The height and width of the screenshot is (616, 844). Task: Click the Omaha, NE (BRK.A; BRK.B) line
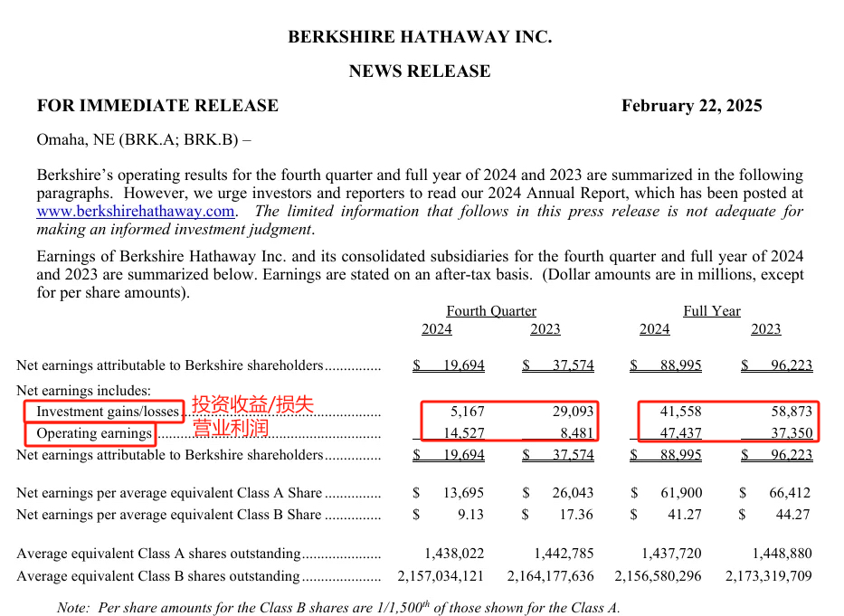coord(144,140)
